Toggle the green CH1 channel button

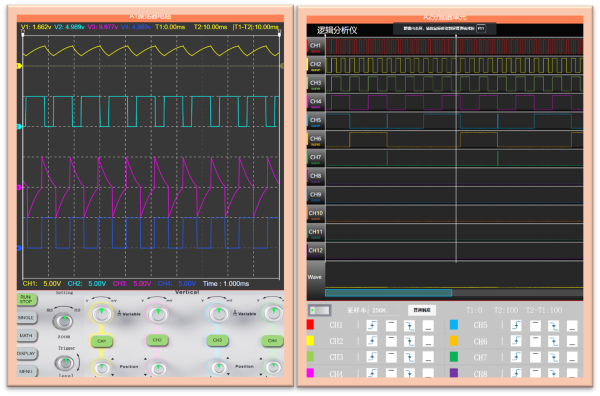pyautogui.click(x=101, y=341)
